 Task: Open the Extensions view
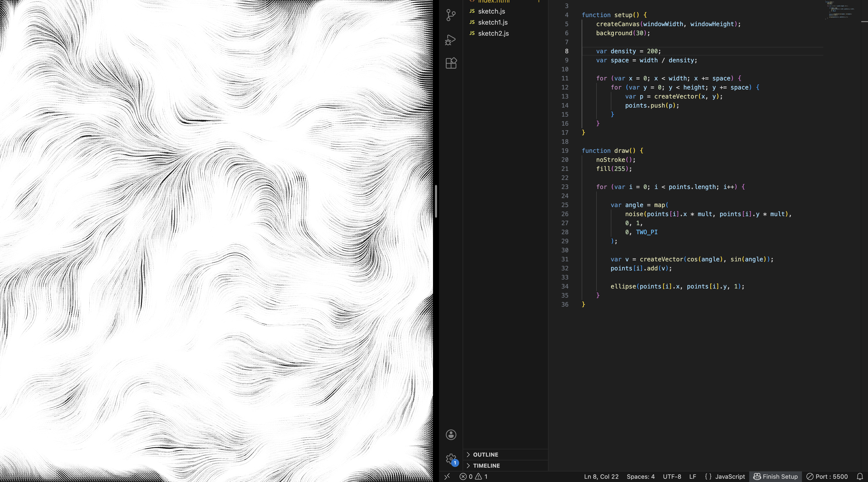tap(451, 63)
